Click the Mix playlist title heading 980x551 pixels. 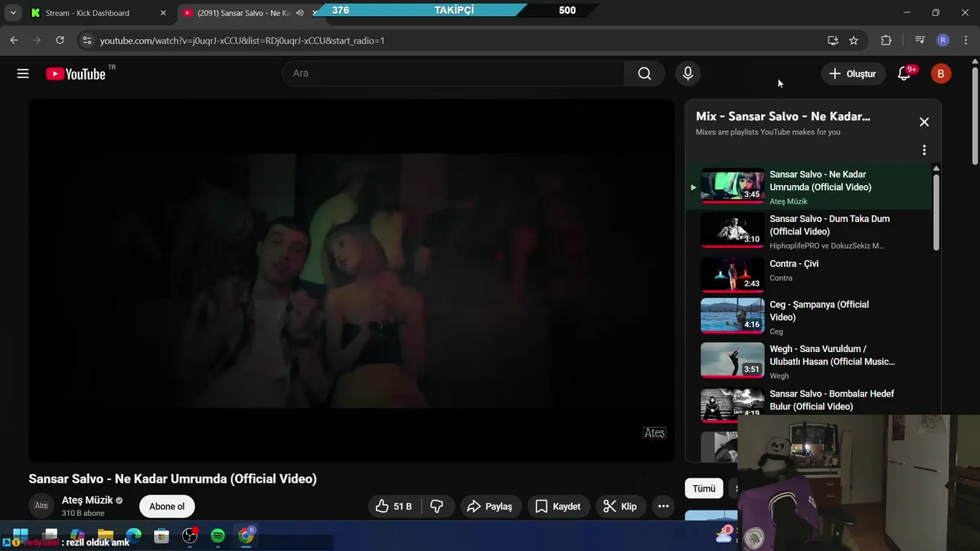tap(782, 116)
